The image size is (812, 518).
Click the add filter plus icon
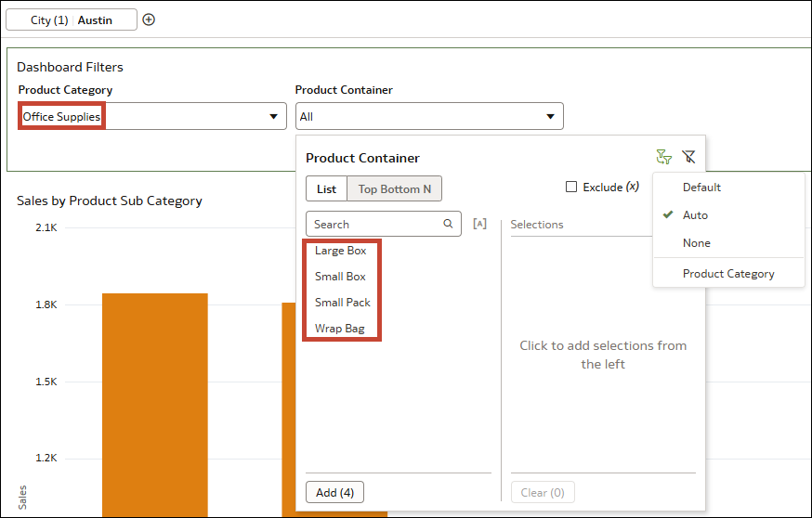tap(149, 19)
